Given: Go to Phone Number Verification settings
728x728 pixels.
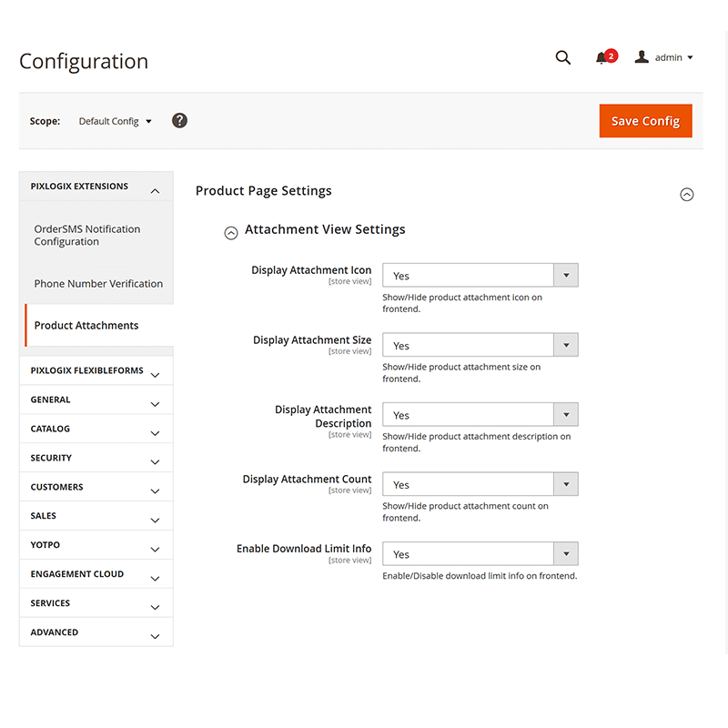Looking at the screenshot, I should point(98,284).
